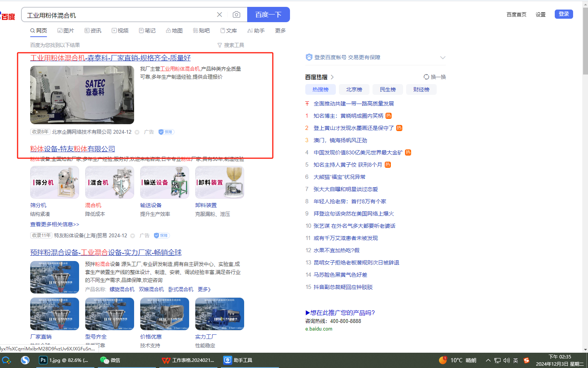Open hot search 水果不宜加热吃?假
This screenshot has width=588, height=368.
(337, 250)
